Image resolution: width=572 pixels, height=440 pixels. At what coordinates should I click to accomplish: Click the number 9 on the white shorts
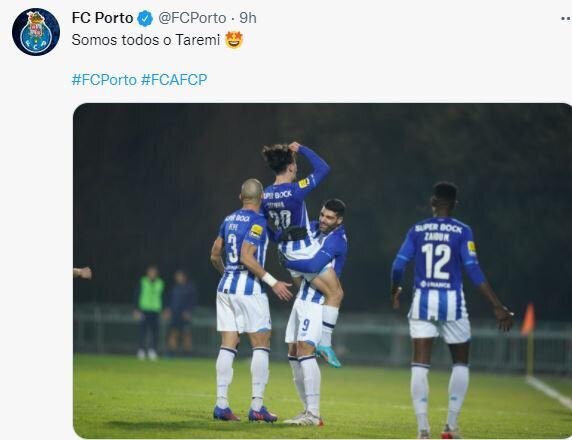306,325
